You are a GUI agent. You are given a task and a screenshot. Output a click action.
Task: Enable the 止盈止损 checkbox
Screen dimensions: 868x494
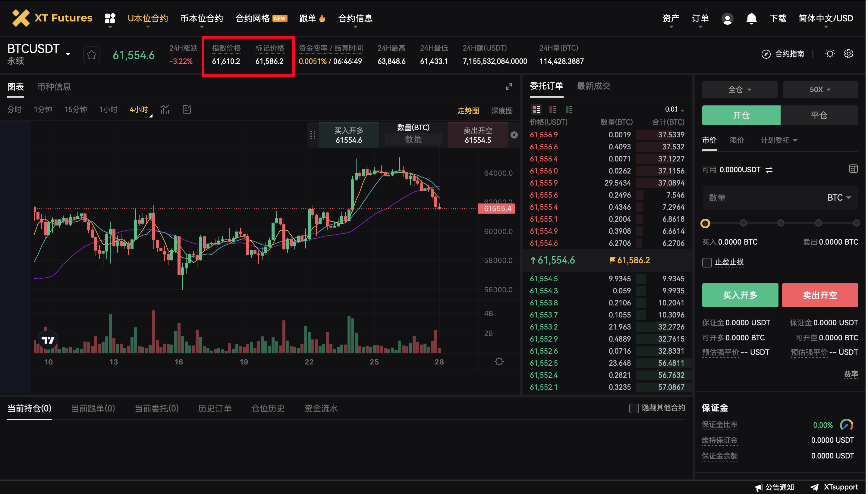(x=707, y=262)
